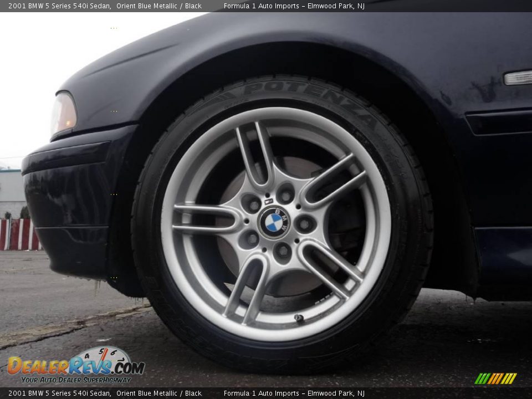
Task: Click the BMW roundel on the wheel center cap
Action: coord(274,223)
